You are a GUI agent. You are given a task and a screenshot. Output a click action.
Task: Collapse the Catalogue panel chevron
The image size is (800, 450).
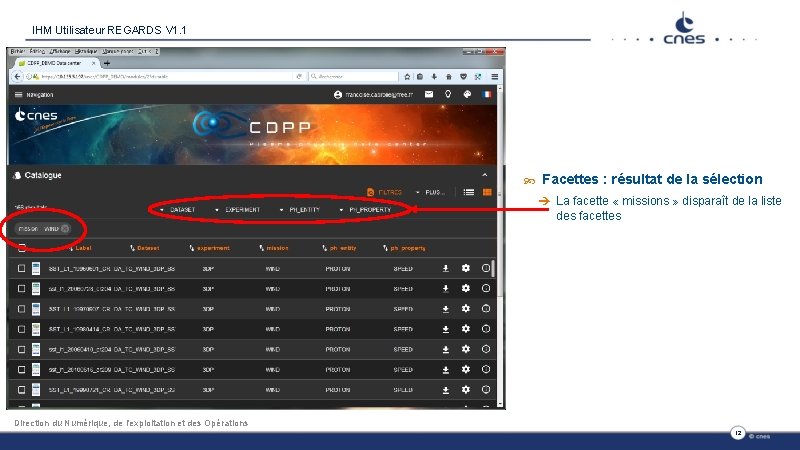pos(485,175)
